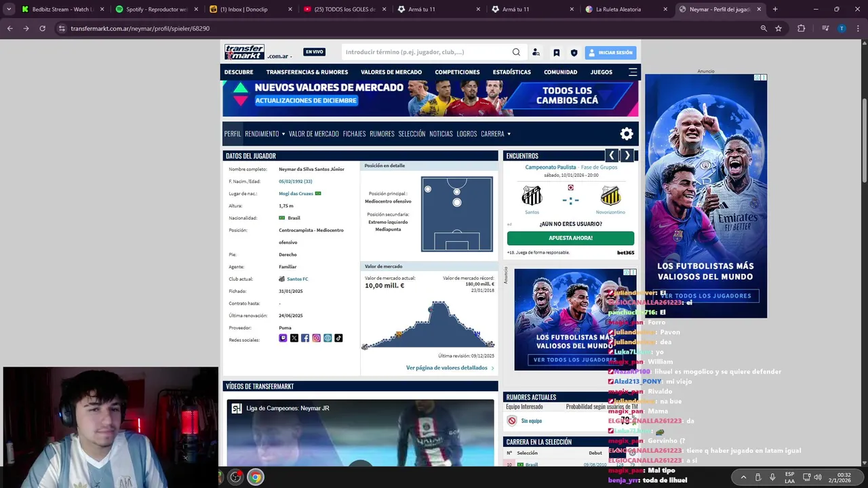Image resolution: width=868 pixels, height=488 pixels.
Task: Select the Logros tab
Action: click(x=467, y=134)
